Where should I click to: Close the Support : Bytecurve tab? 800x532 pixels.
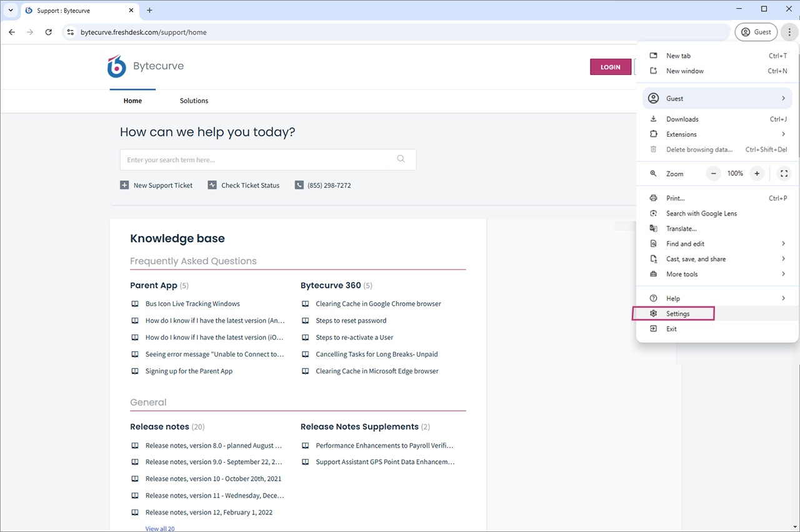pyautogui.click(x=131, y=10)
